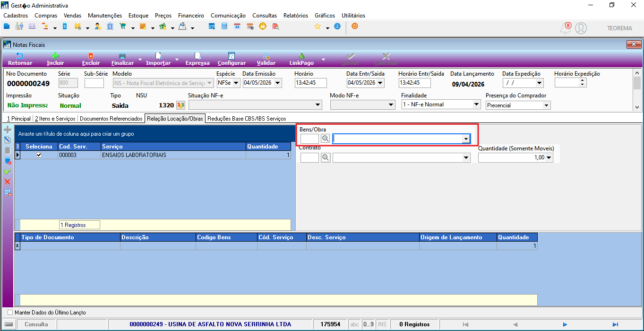
Task: Click the Consulta button in the status bar
Action: pyautogui.click(x=36, y=324)
